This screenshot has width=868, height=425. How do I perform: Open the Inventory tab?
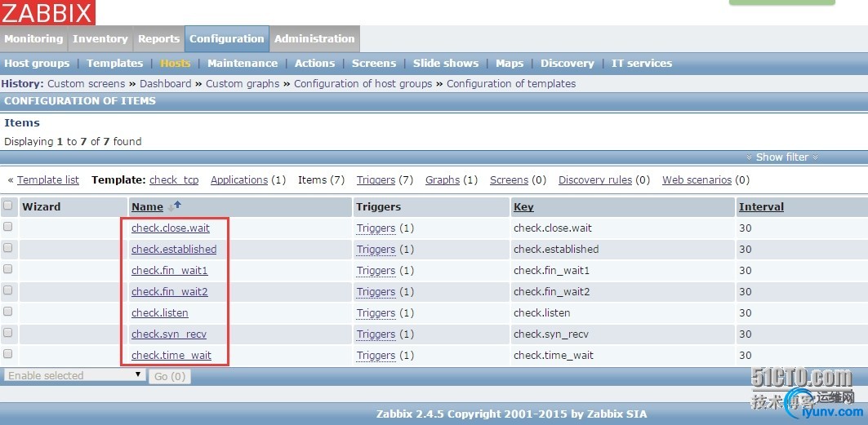pos(100,38)
